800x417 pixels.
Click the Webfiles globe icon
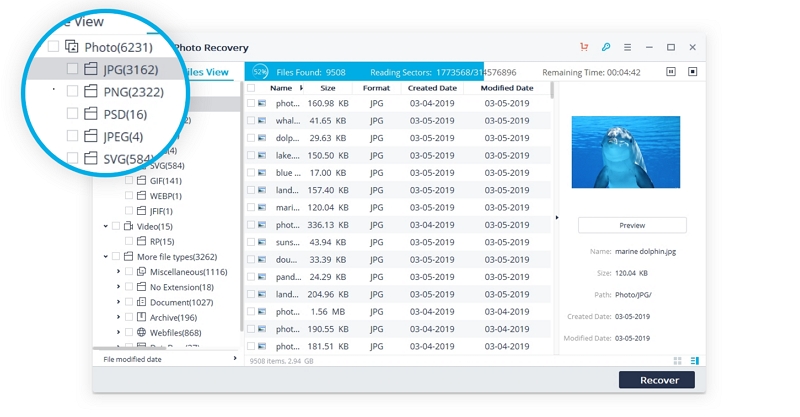tap(141, 332)
